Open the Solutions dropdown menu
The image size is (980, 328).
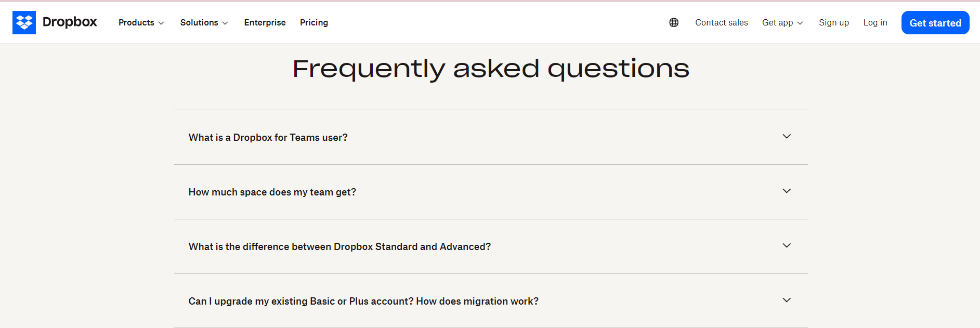pos(200,22)
